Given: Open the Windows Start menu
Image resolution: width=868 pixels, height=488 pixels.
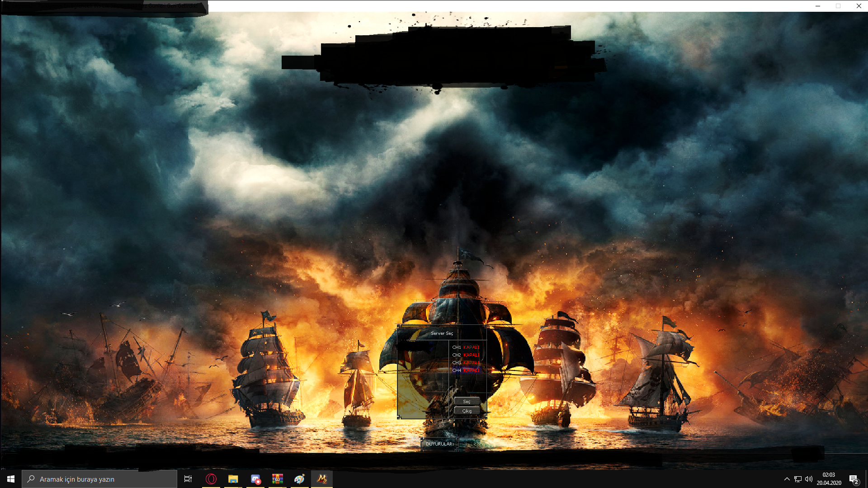Looking at the screenshot, I should point(11,479).
